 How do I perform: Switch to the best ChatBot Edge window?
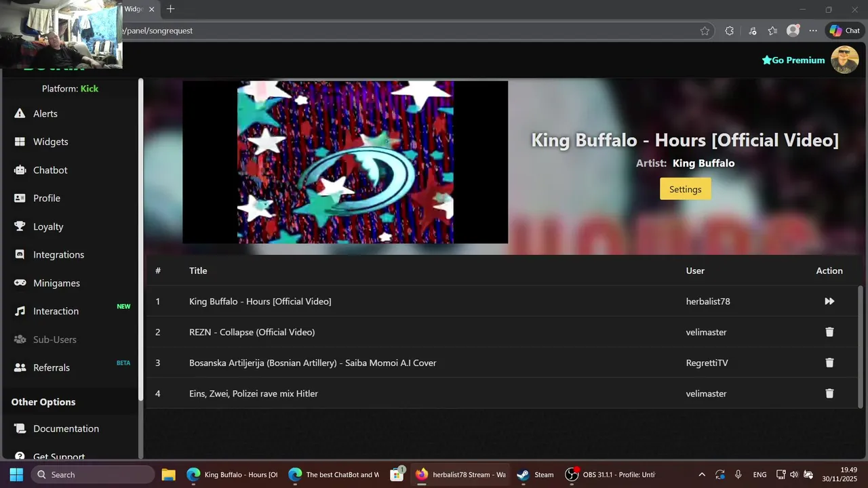tap(333, 474)
